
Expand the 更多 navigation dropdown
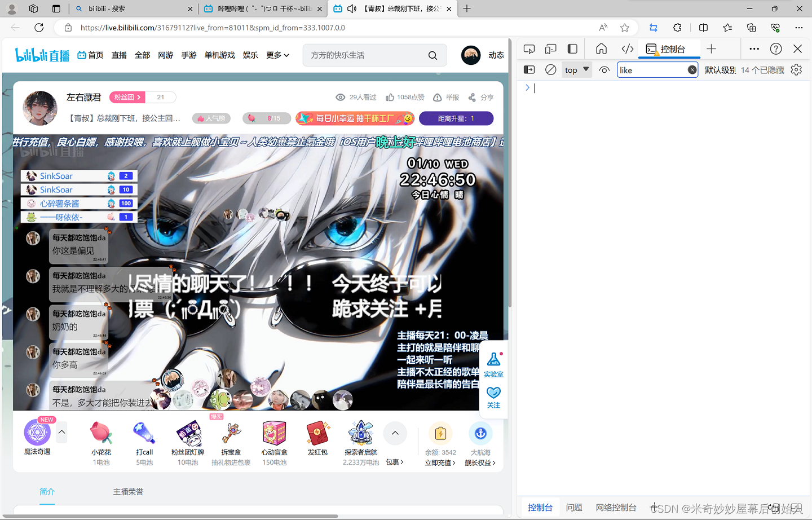point(277,55)
